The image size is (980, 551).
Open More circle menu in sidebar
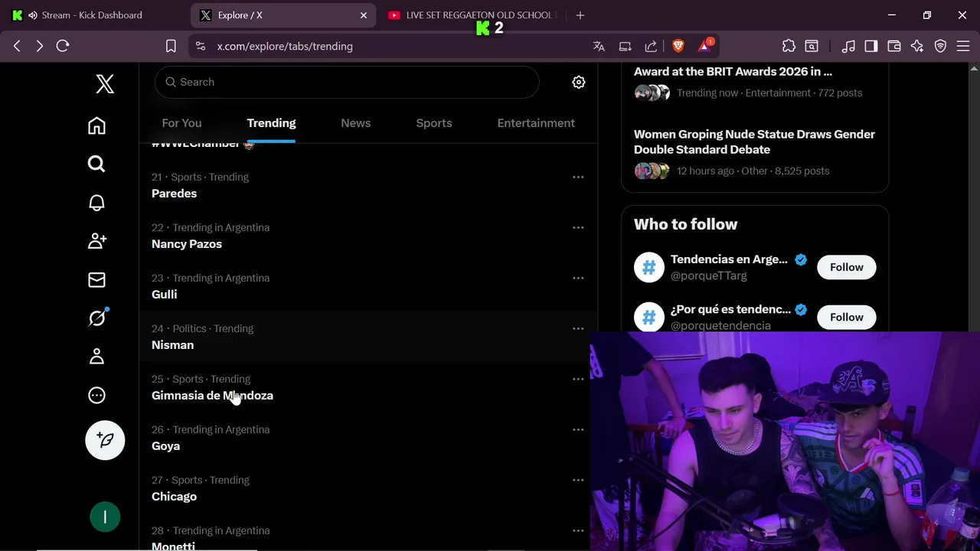tap(96, 396)
